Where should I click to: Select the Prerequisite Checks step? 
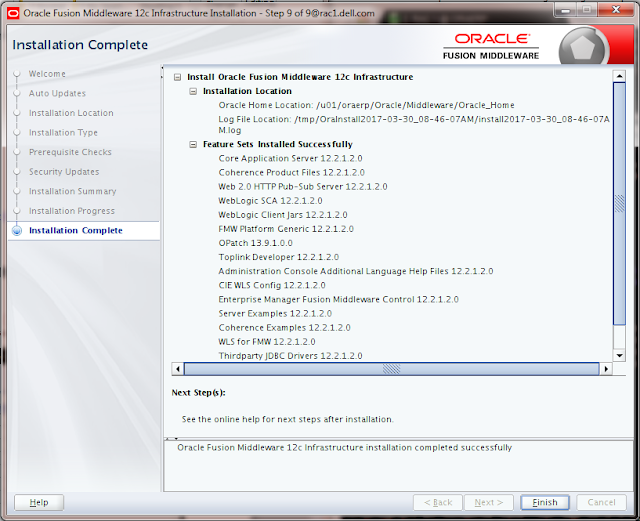pos(70,152)
